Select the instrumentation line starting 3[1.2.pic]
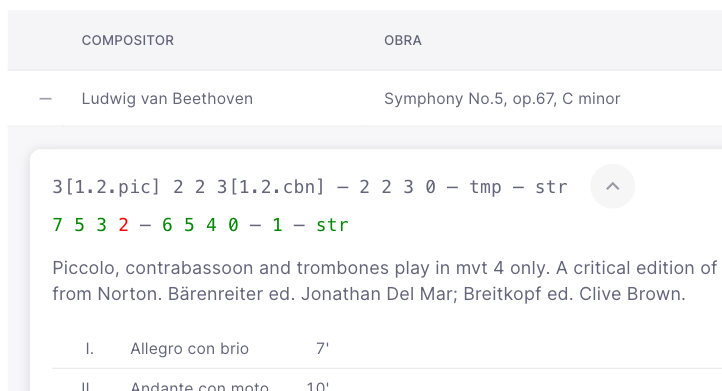The height and width of the screenshot is (391, 722). pyautogui.click(x=310, y=187)
